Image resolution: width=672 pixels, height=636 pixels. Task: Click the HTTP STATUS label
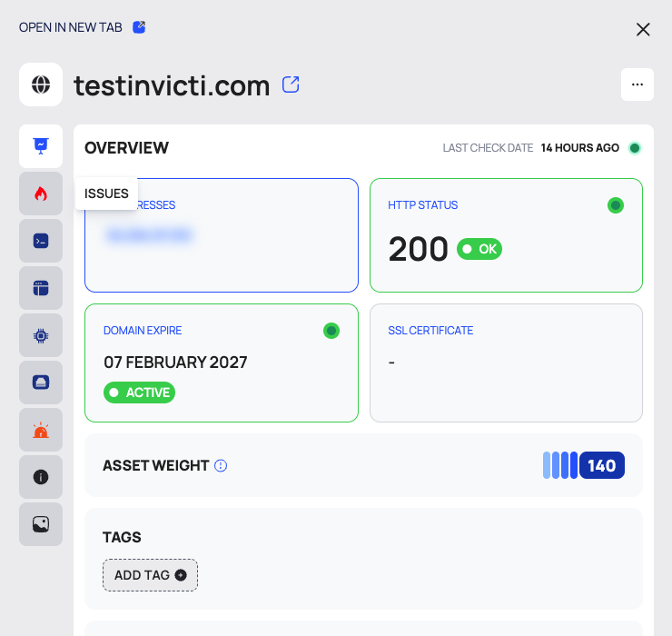click(422, 205)
